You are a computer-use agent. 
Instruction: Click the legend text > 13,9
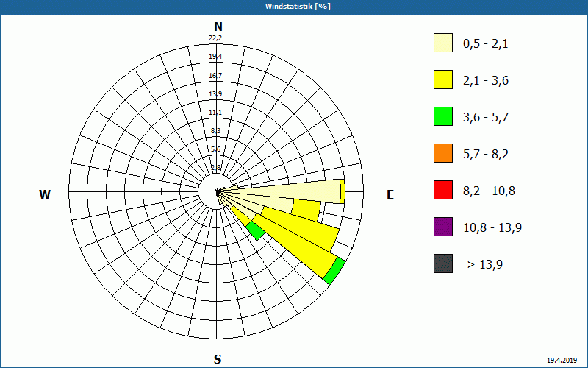click(485, 265)
